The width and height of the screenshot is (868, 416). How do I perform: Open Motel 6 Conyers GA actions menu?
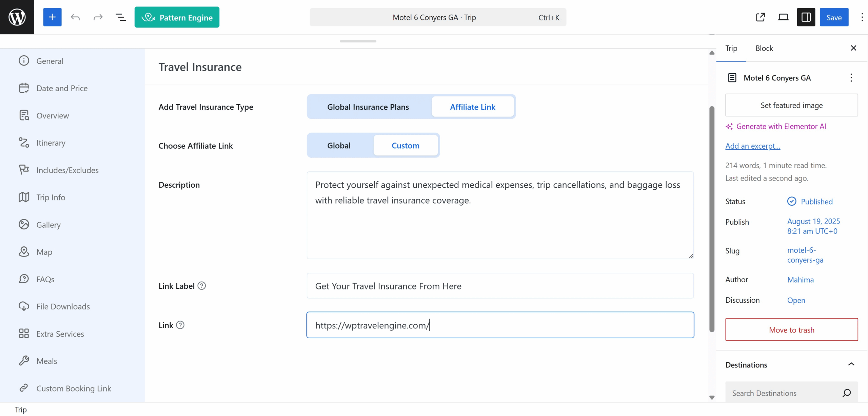851,78
